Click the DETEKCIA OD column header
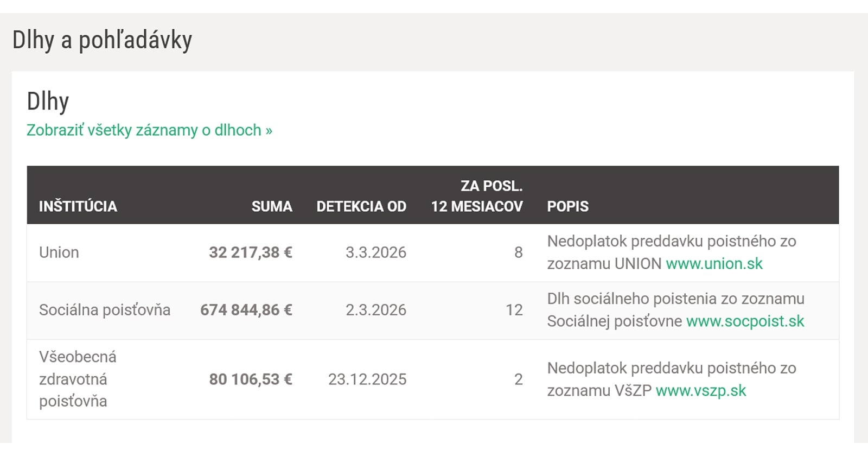868x456 pixels. click(x=361, y=206)
